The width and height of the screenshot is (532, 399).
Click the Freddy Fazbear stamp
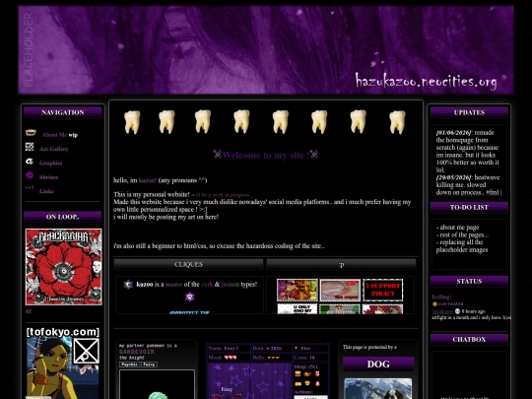pyautogui.click(x=298, y=290)
